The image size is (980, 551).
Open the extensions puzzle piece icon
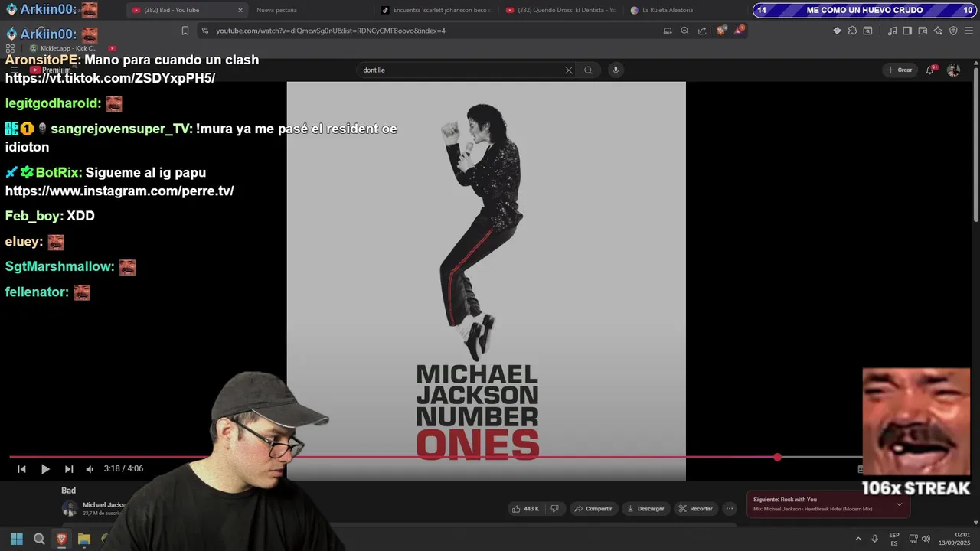coord(852,31)
